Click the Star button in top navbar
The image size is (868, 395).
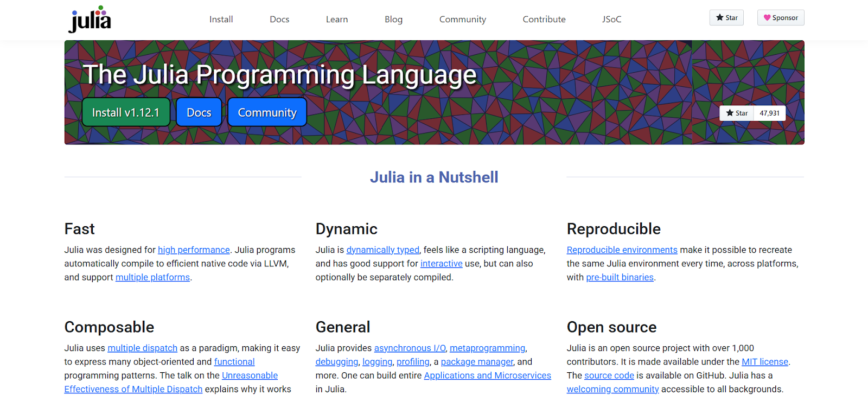point(726,18)
